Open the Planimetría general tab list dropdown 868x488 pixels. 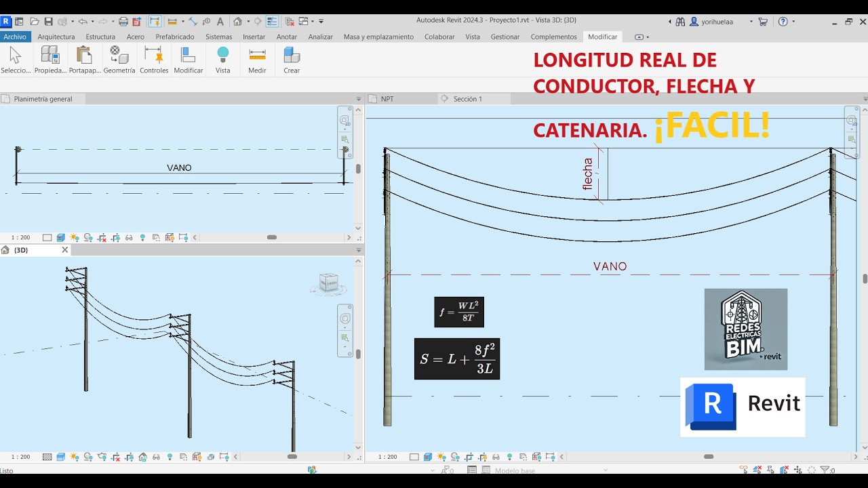coord(359,99)
